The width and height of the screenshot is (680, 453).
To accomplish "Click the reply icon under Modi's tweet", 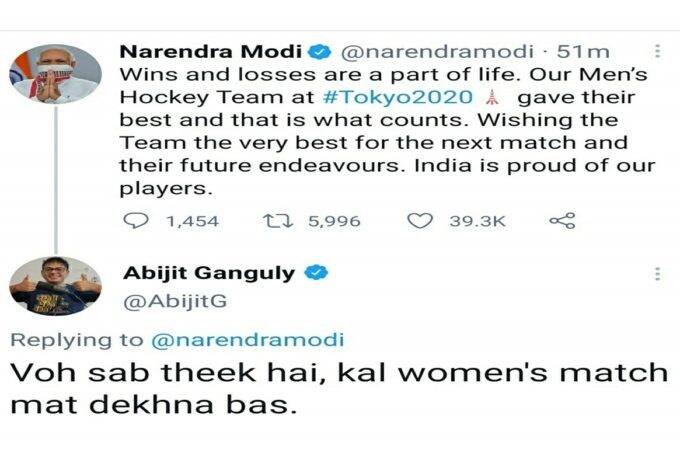I will tap(134, 221).
